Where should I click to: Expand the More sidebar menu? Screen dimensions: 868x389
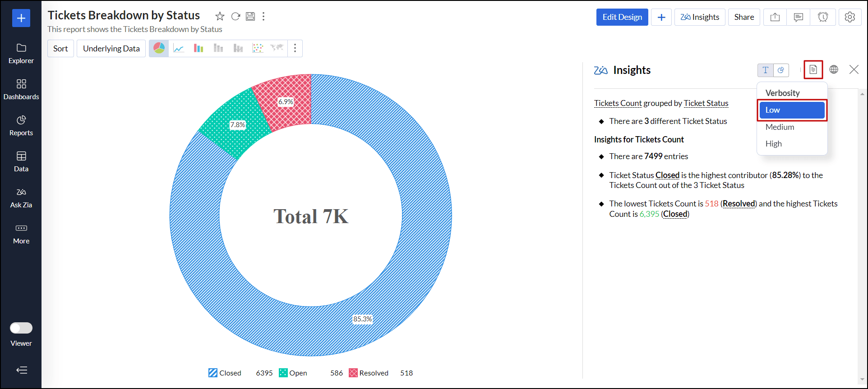pos(21,233)
